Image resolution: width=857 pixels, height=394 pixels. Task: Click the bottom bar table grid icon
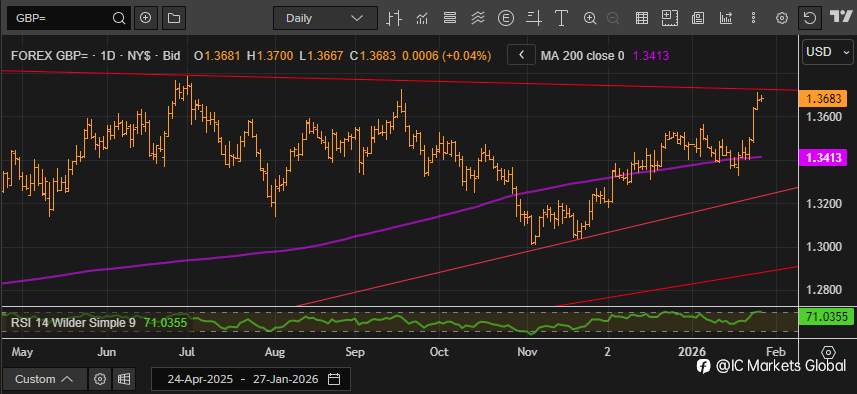(124, 379)
